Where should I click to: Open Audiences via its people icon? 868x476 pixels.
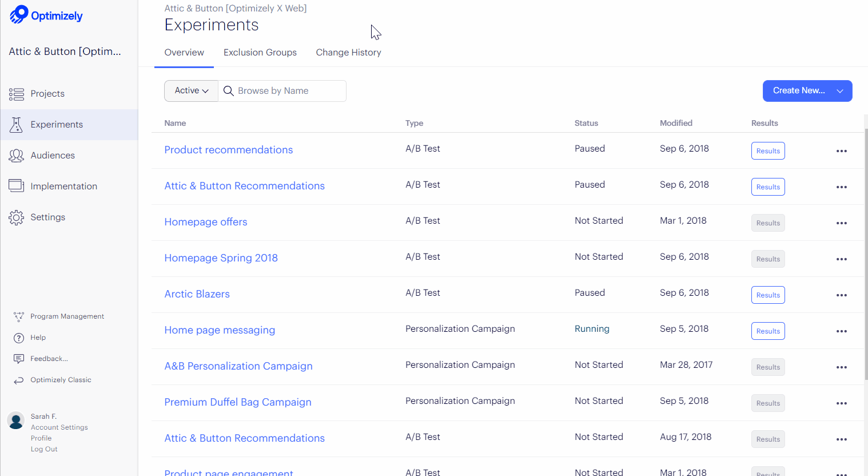click(17, 156)
